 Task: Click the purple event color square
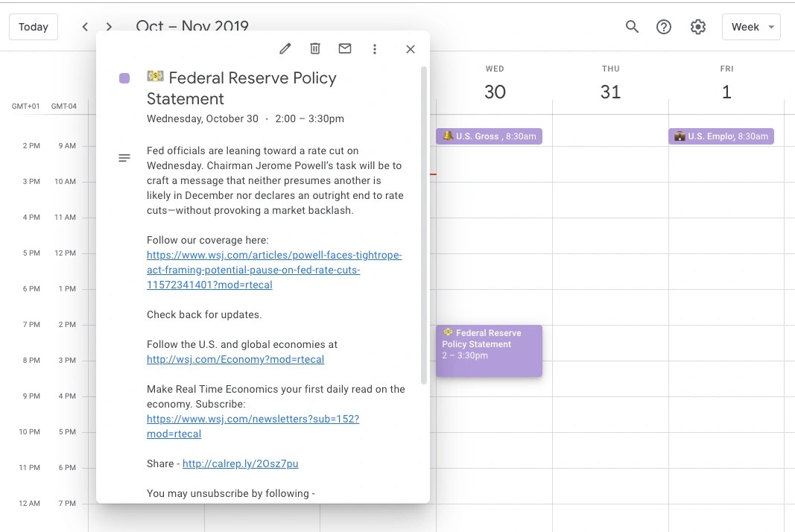[x=124, y=78]
